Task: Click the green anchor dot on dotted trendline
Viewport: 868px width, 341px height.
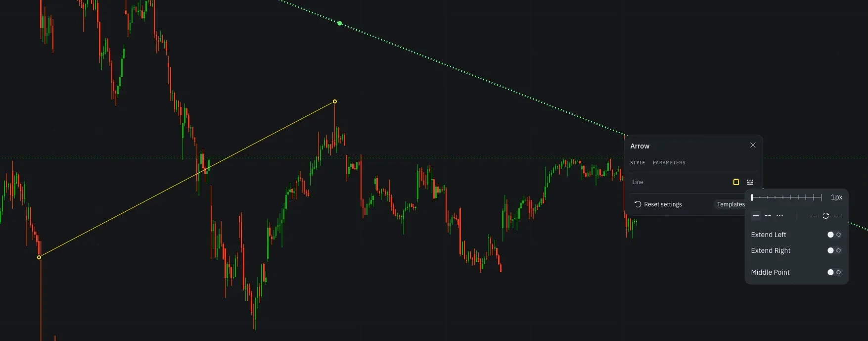Action: (x=339, y=23)
